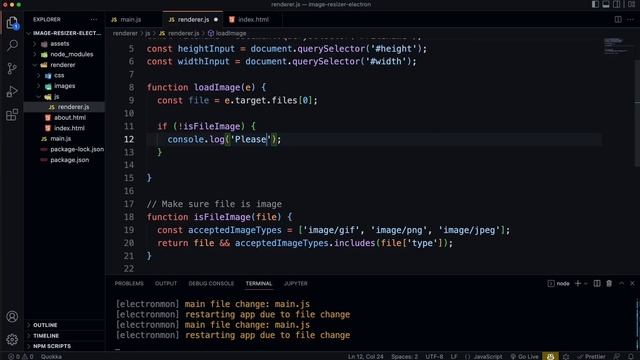Collapse the IMAGE-RESIZER-ELECT... root folder

pyautogui.click(x=64, y=33)
